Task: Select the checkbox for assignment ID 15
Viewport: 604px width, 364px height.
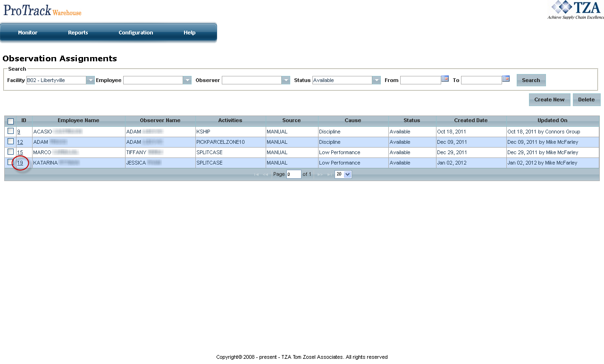Action: pyautogui.click(x=10, y=152)
